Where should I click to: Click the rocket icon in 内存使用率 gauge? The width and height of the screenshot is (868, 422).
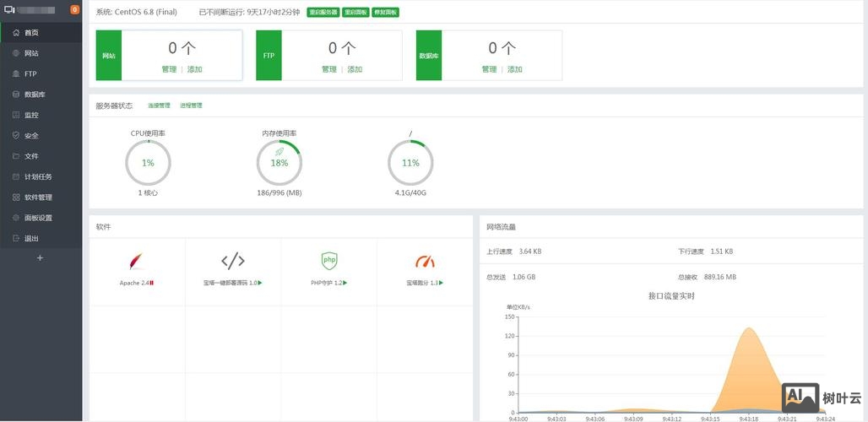pyautogui.click(x=279, y=152)
